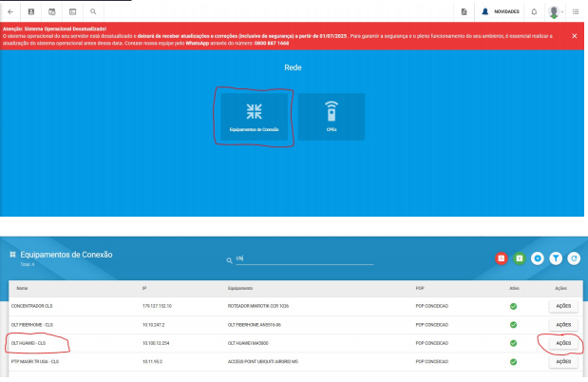Open the user avatar dropdown menu
588x382 pixels.
click(557, 11)
